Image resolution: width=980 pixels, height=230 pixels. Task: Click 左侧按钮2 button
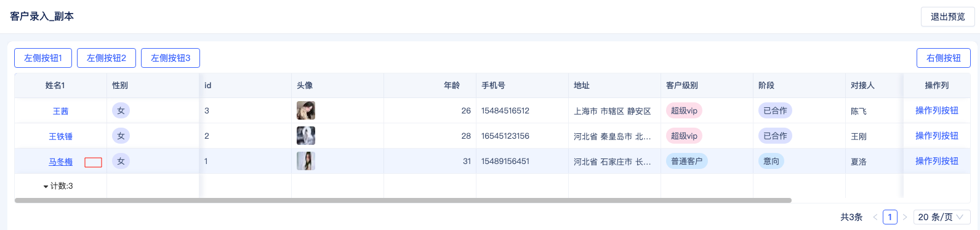pyautogui.click(x=106, y=58)
